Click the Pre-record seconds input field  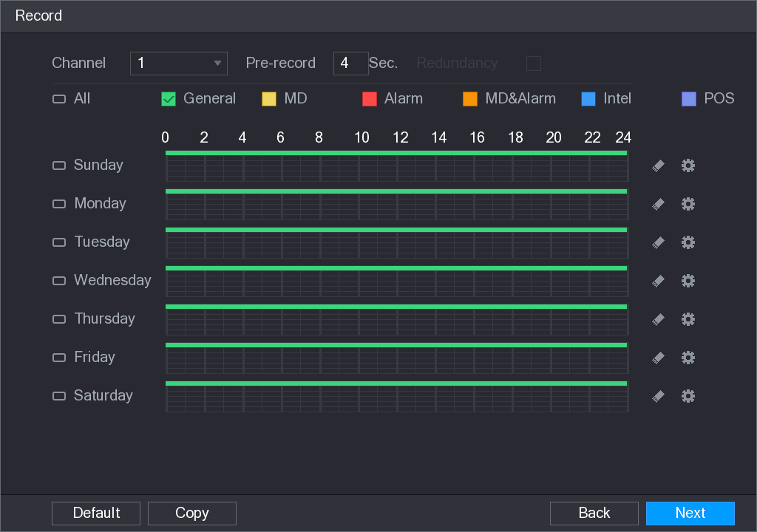350,64
